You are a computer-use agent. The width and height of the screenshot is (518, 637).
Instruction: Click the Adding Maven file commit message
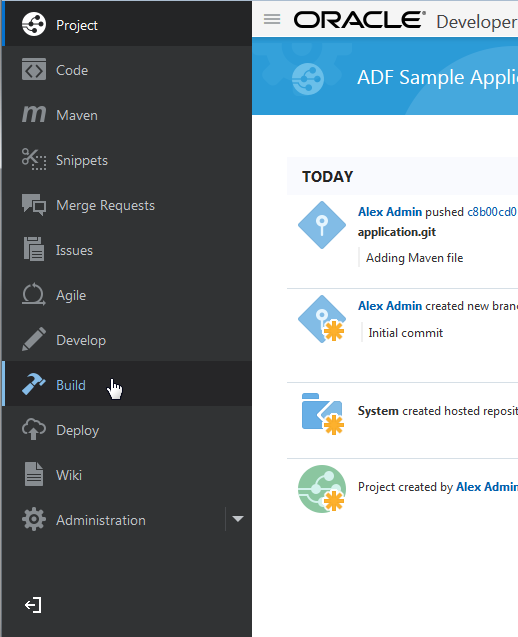click(x=414, y=258)
